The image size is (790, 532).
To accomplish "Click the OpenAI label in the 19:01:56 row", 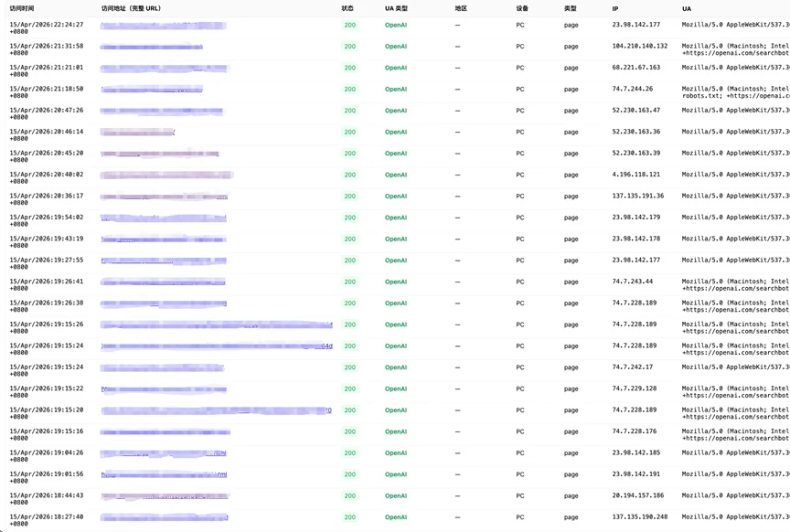I will pyautogui.click(x=396, y=474).
